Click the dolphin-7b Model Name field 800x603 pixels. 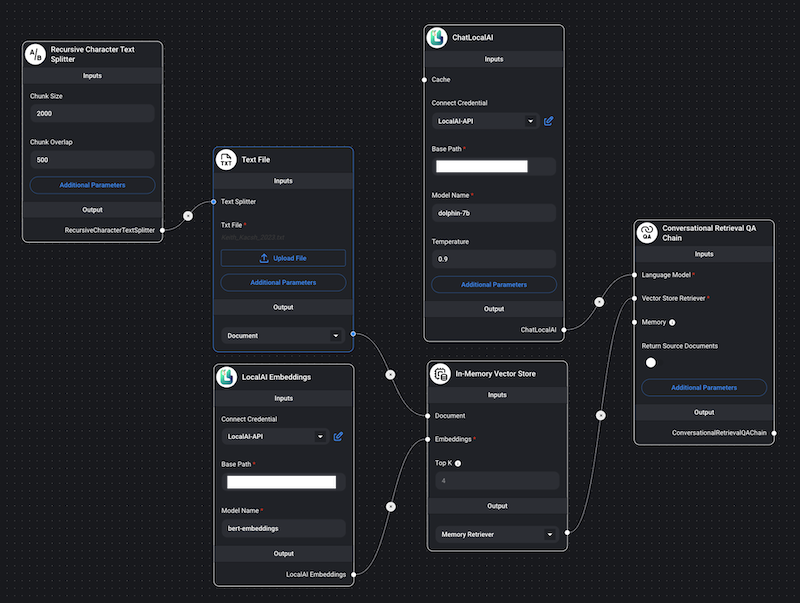click(x=494, y=213)
